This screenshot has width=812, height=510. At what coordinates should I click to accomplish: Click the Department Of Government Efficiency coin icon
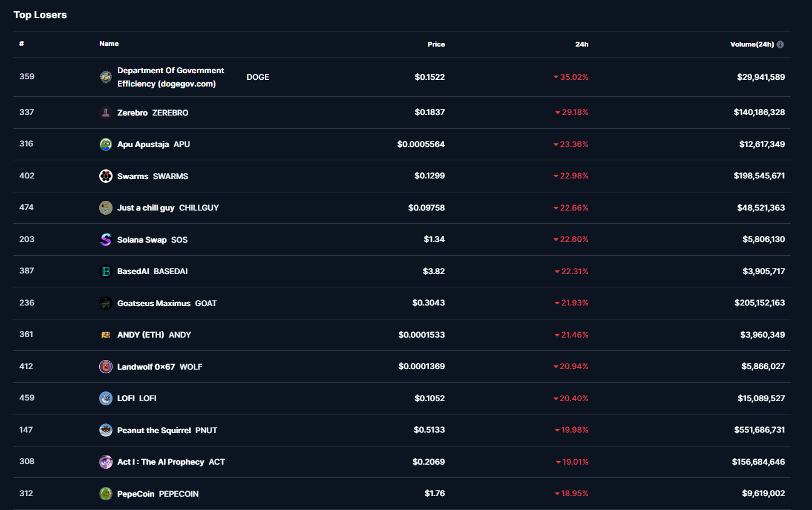tap(106, 77)
